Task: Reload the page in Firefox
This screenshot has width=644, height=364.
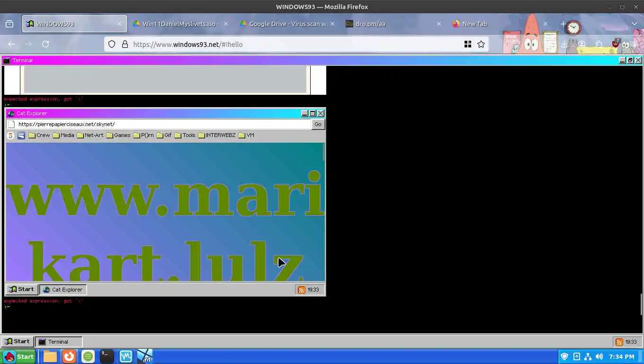Action: click(45, 44)
